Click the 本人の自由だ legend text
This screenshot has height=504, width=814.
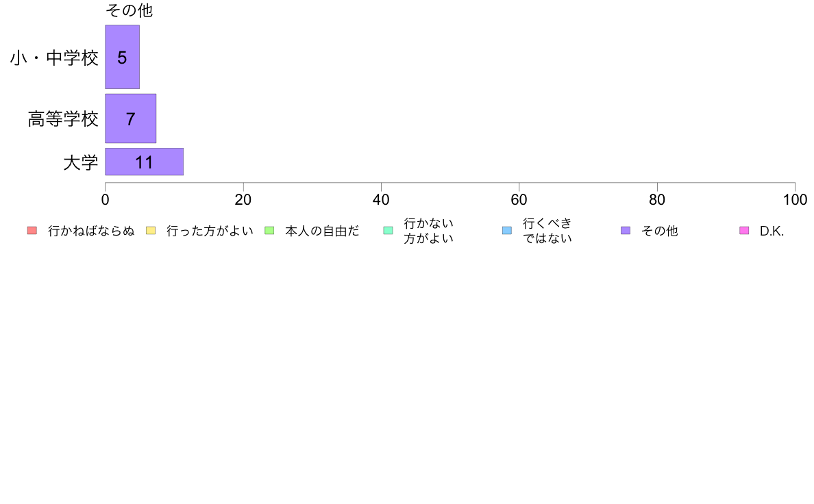click(322, 231)
